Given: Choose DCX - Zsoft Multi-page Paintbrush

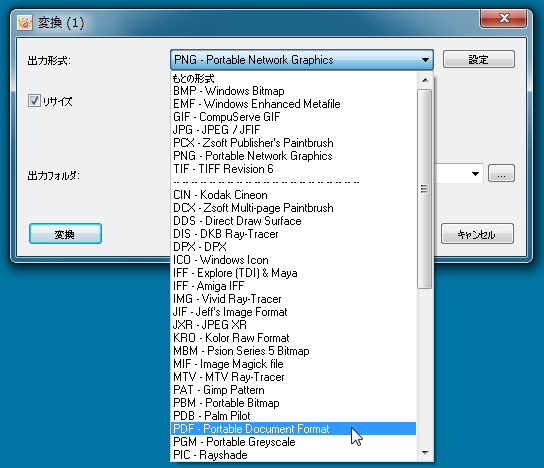Looking at the screenshot, I should [x=294, y=208].
